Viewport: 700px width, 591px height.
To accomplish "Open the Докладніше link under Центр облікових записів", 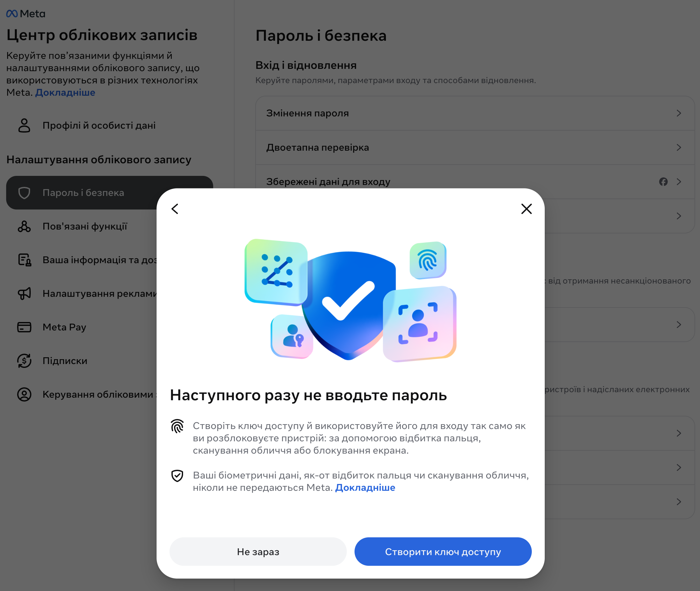I will click(x=65, y=92).
